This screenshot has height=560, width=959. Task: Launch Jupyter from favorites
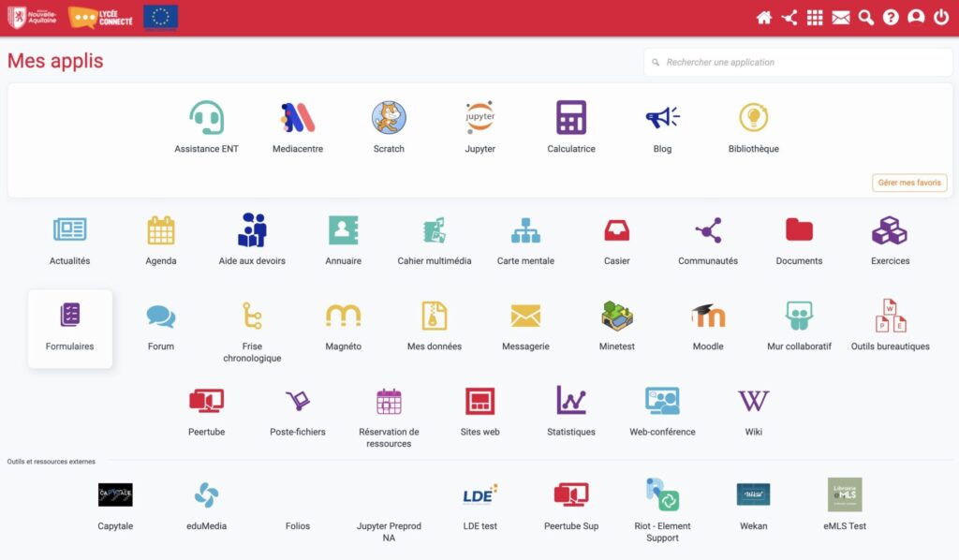coord(479,119)
